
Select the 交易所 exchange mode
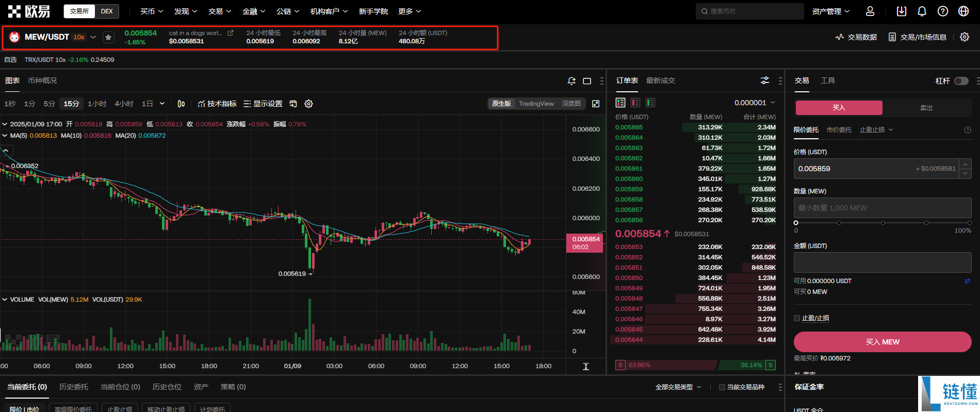[x=79, y=11]
